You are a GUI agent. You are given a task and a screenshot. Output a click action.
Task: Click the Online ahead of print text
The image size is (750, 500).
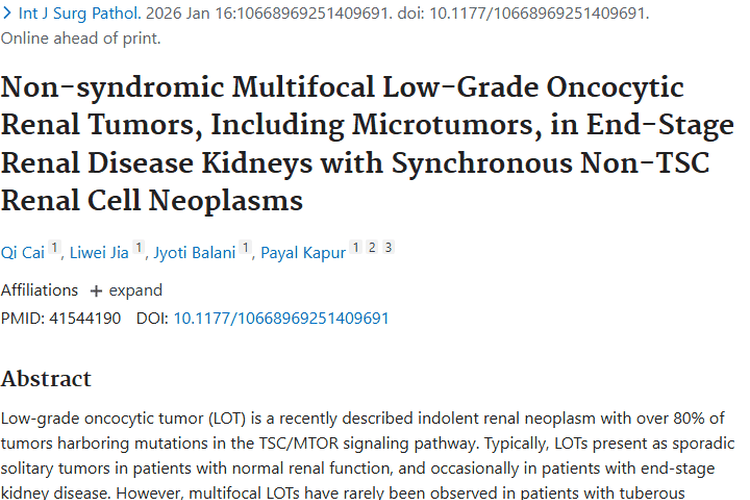81,39
